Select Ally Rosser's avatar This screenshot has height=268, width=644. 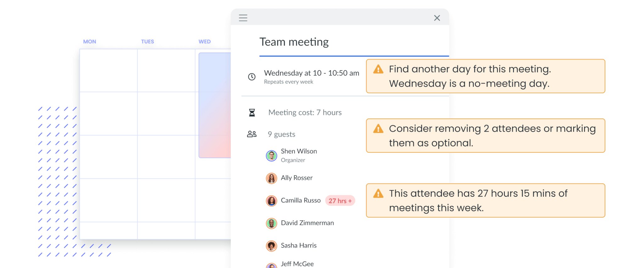[x=271, y=178]
